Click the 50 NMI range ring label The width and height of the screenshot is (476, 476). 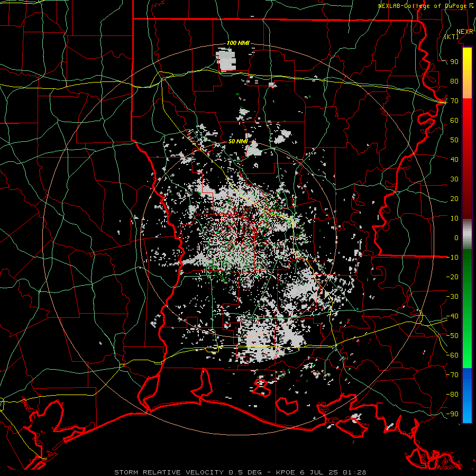coord(238,141)
